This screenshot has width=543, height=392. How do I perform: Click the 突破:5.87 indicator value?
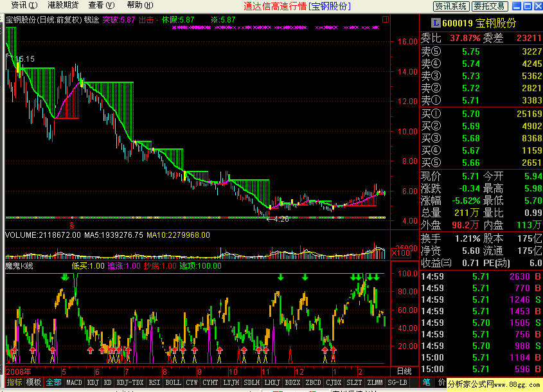click(118, 20)
